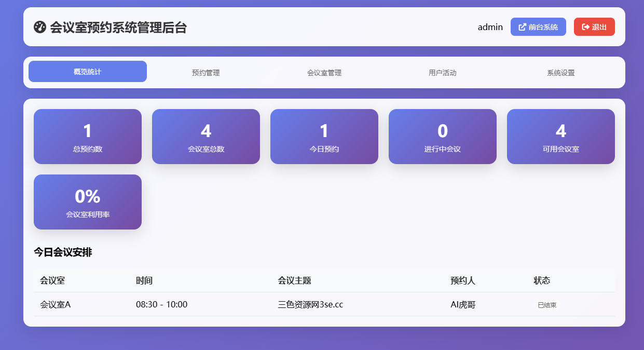Open the 会议室管理 tab
The image size is (644, 350).
324,73
